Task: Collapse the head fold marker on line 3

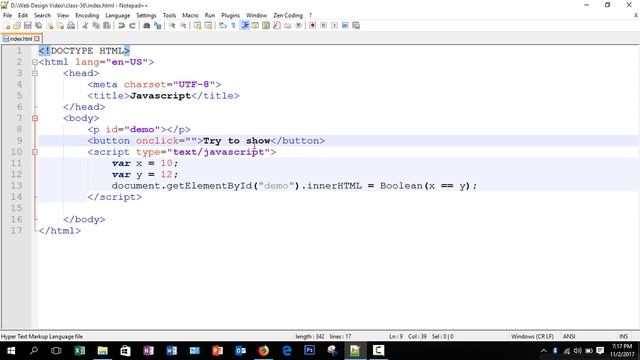Action: click(35, 73)
